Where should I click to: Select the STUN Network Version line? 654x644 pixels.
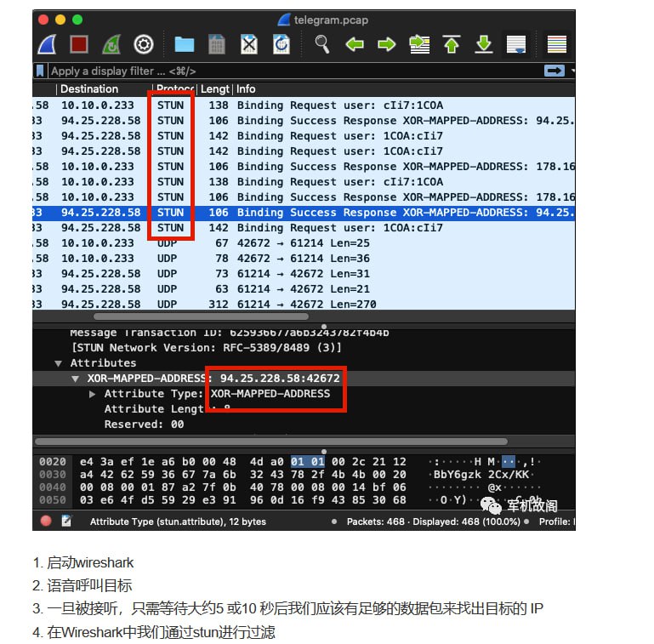(x=207, y=348)
